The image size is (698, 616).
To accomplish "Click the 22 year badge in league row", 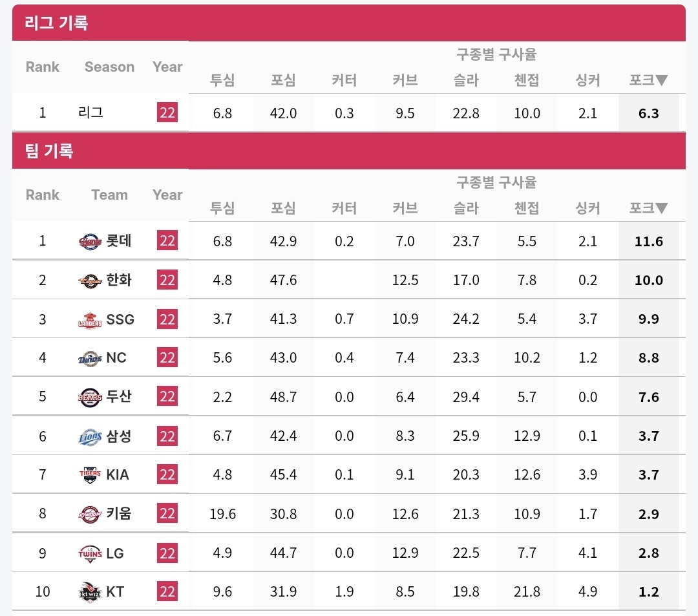I will (167, 113).
